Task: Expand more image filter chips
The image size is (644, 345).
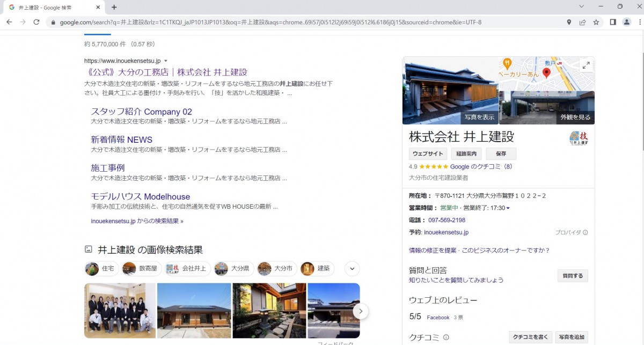Action: (x=352, y=268)
